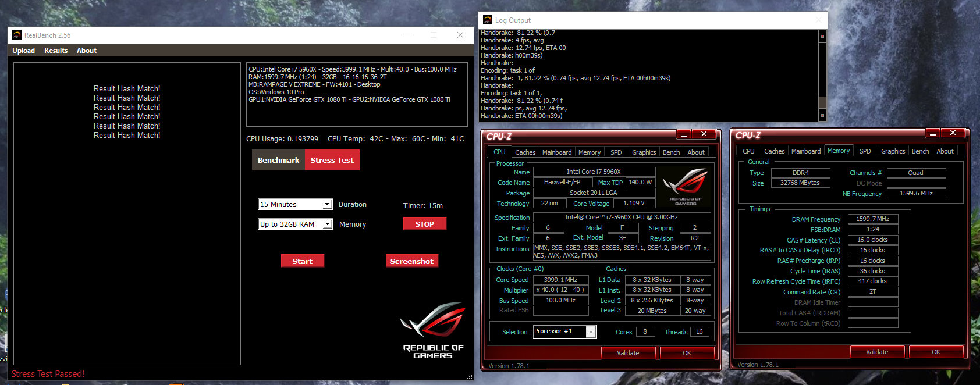980x385 pixels.
Task: Open Bench tab in CPU-Z processor window
Action: coord(672,152)
